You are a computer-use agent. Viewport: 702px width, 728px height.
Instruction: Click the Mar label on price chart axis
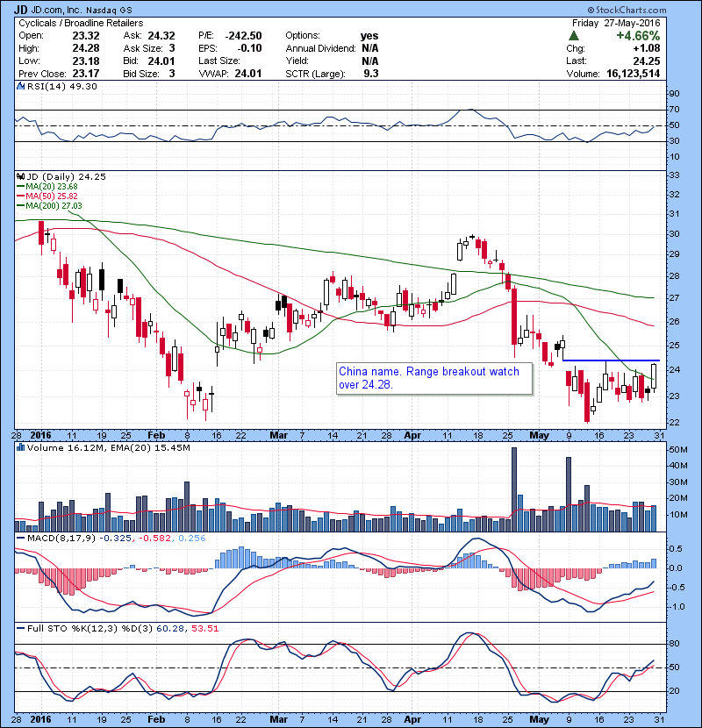pos(279,436)
